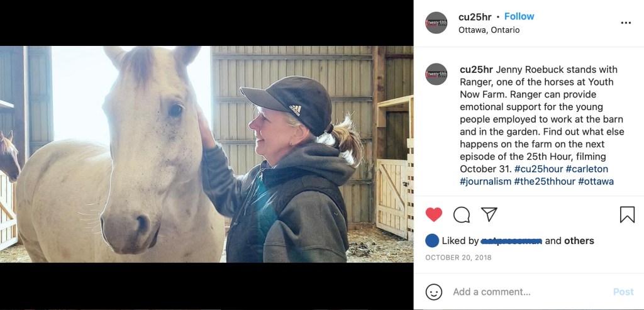The image size is (644, 310).
Task: Open the three-dots more options menu
Action: [626, 23]
